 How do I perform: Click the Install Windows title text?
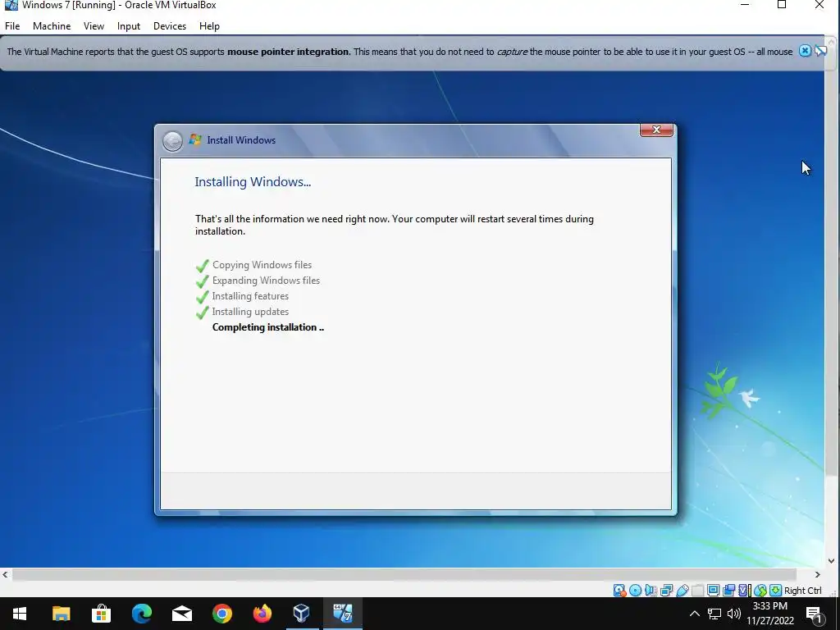click(x=241, y=140)
